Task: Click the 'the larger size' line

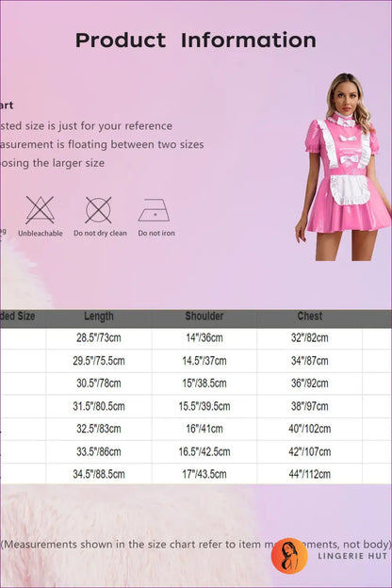Action: (x=53, y=163)
